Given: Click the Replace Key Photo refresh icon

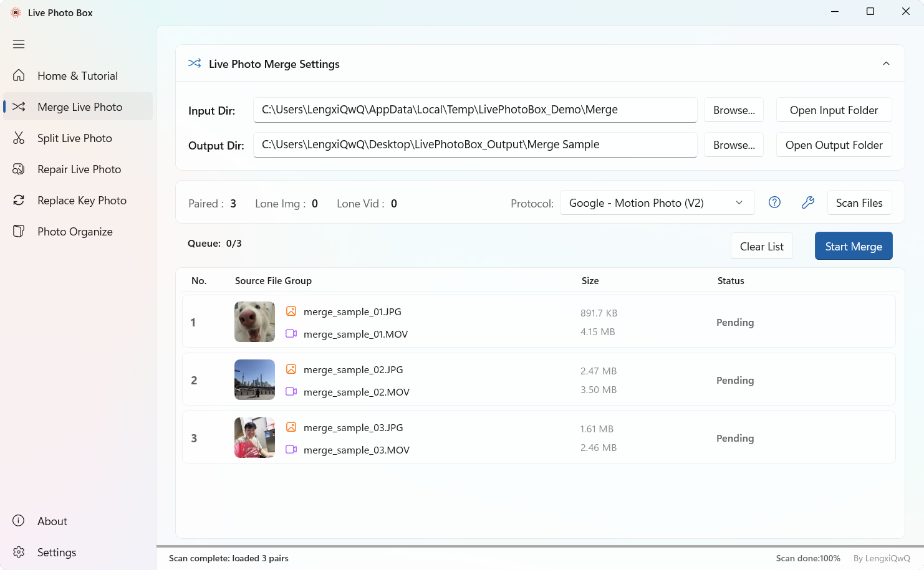Looking at the screenshot, I should [19, 200].
